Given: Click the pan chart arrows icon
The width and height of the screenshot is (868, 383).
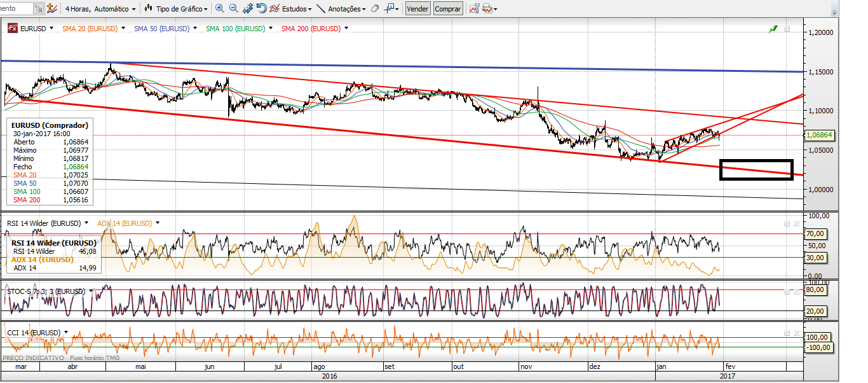Looking at the screenshot, I should (x=248, y=9).
